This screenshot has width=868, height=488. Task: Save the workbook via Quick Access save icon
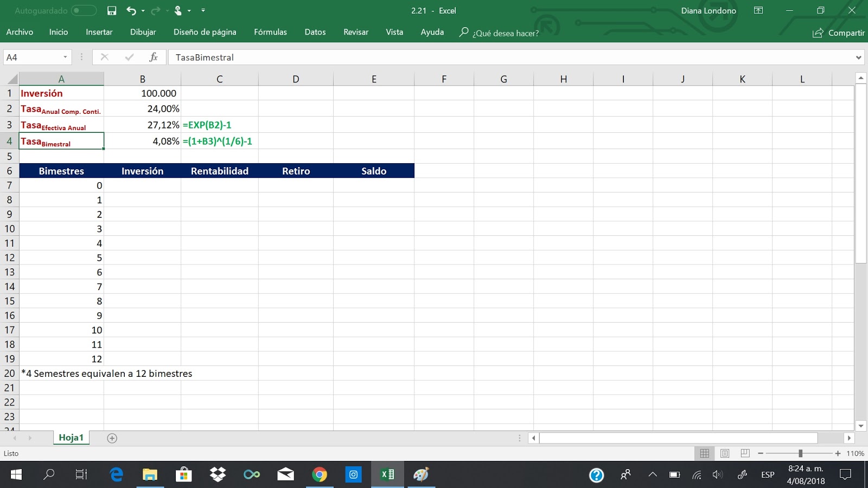[112, 10]
